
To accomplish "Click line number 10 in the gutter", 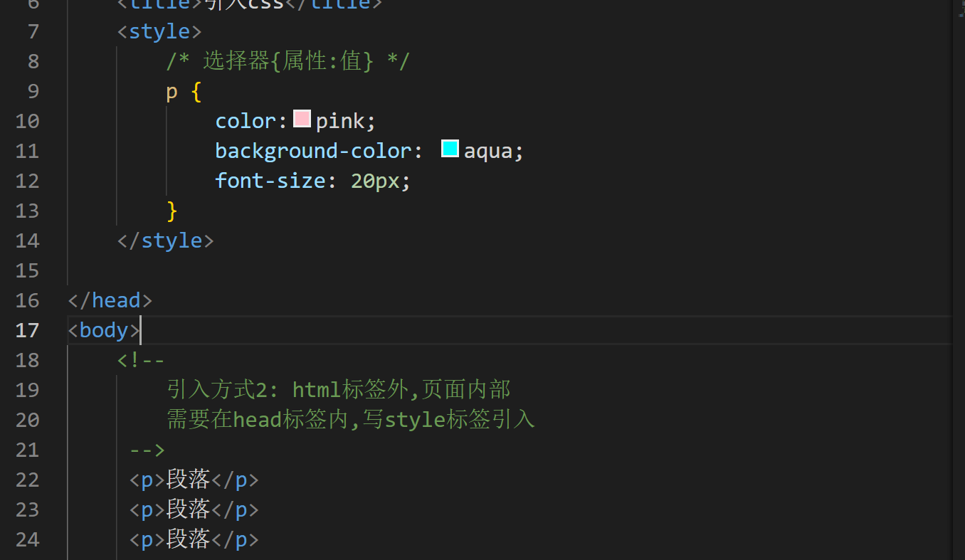I will [28, 120].
